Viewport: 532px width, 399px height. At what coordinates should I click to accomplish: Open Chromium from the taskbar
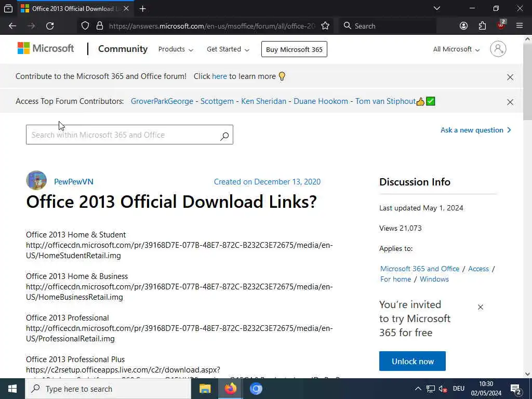(256, 389)
